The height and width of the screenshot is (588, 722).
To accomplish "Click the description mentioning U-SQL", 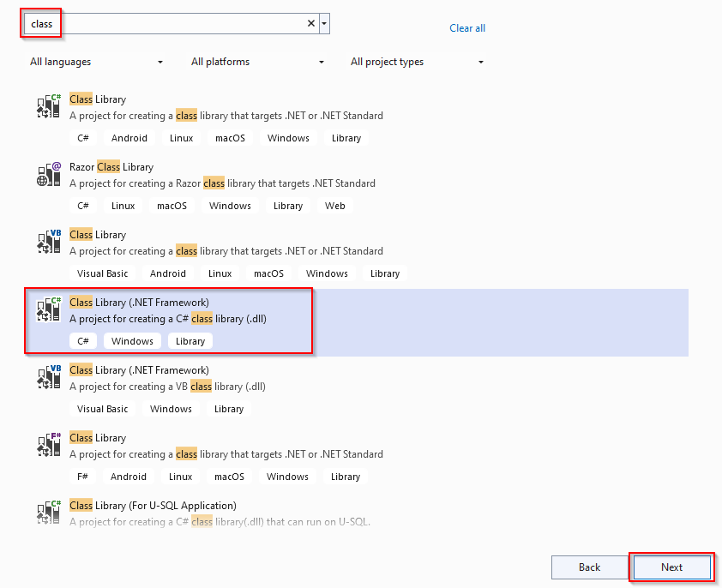I will pyautogui.click(x=220, y=522).
